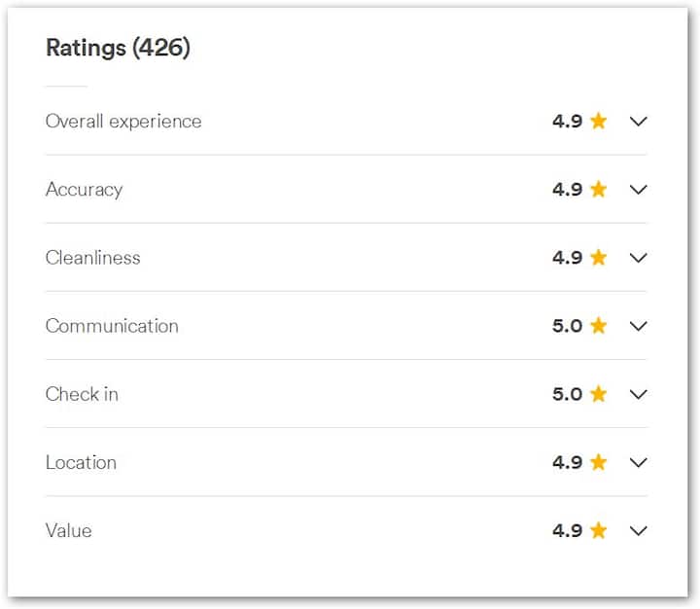The height and width of the screenshot is (609, 700).
Task: Show Check in rating details chevron
Action: coord(638,394)
